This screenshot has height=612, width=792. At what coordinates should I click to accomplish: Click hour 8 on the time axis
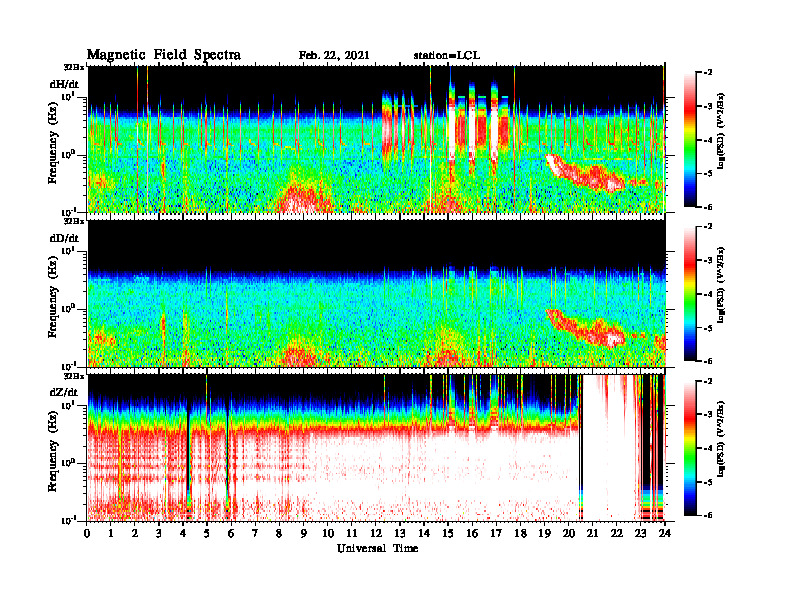[279, 534]
